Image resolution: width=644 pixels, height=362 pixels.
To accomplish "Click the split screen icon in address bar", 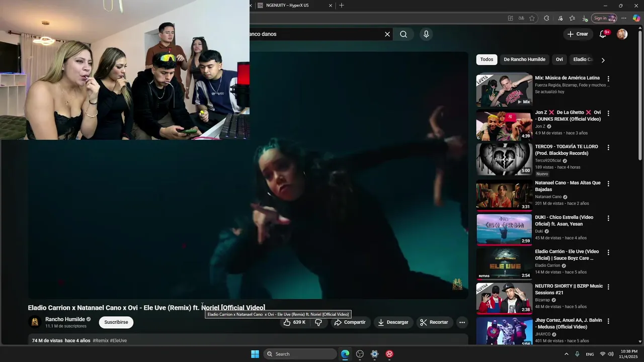I will point(510,18).
